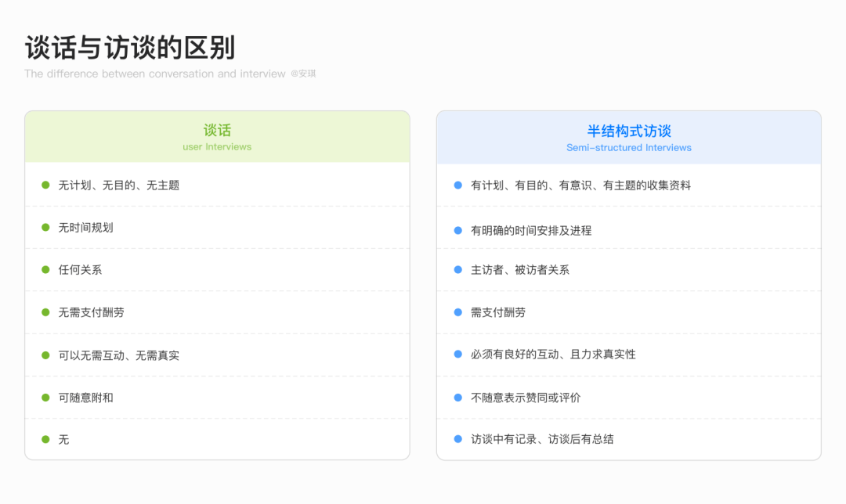Click blue bullet next to 需支付酬劳
This screenshot has width=846, height=504.
(458, 312)
